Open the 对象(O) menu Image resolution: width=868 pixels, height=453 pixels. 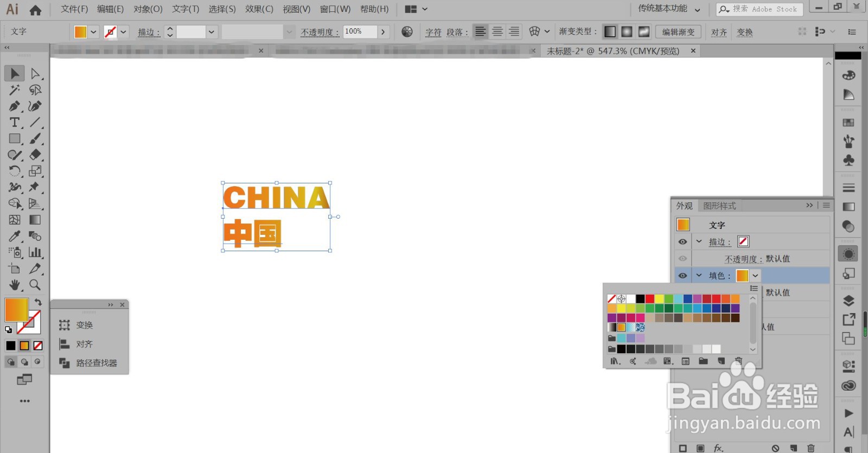click(148, 9)
